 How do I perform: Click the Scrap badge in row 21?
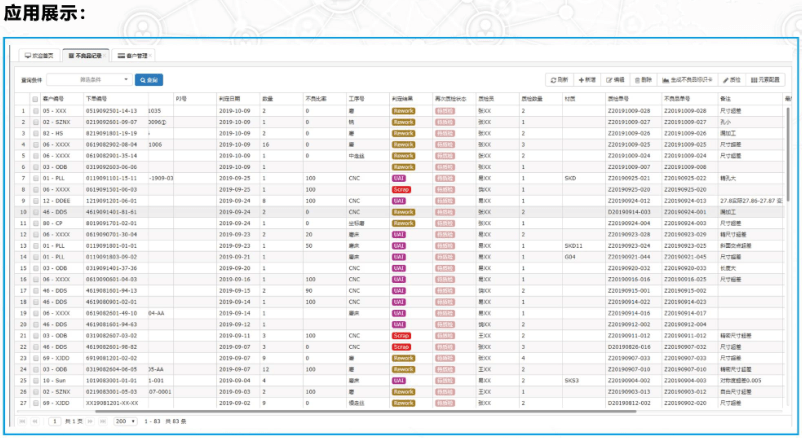click(402, 336)
